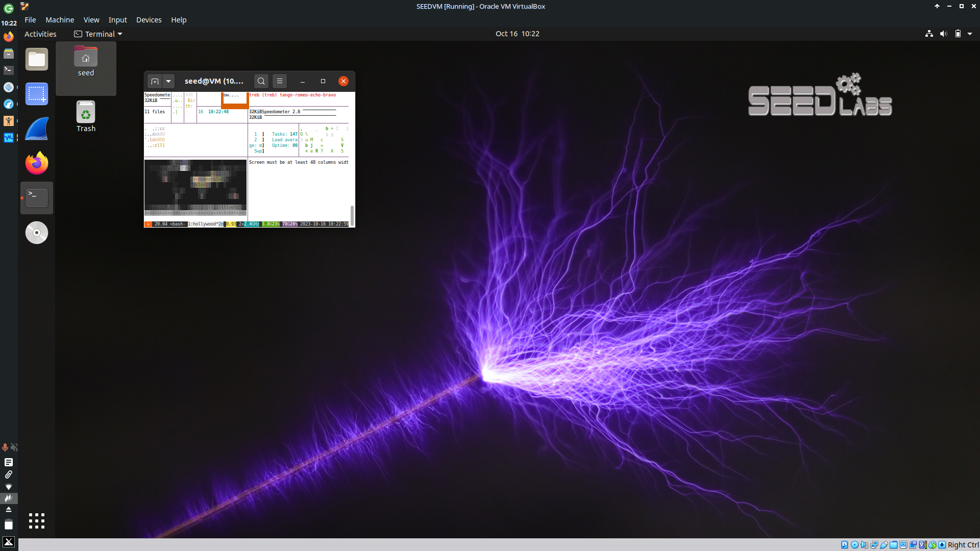Open a new terminal tab

pyautogui.click(x=155, y=81)
